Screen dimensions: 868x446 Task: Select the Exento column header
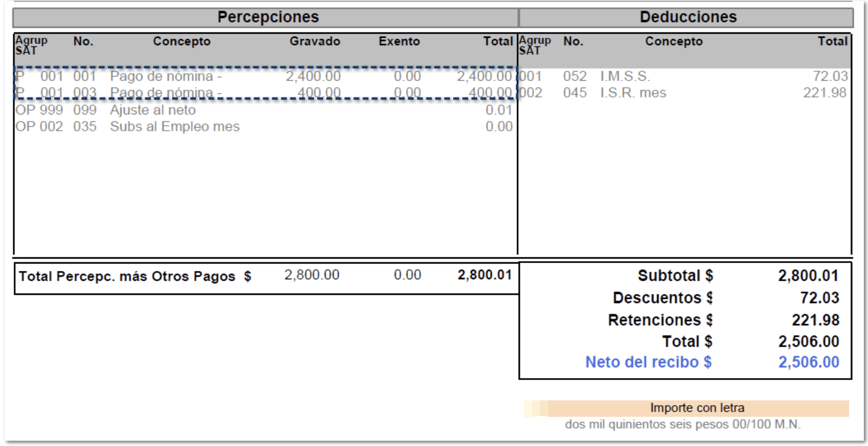pyautogui.click(x=399, y=42)
